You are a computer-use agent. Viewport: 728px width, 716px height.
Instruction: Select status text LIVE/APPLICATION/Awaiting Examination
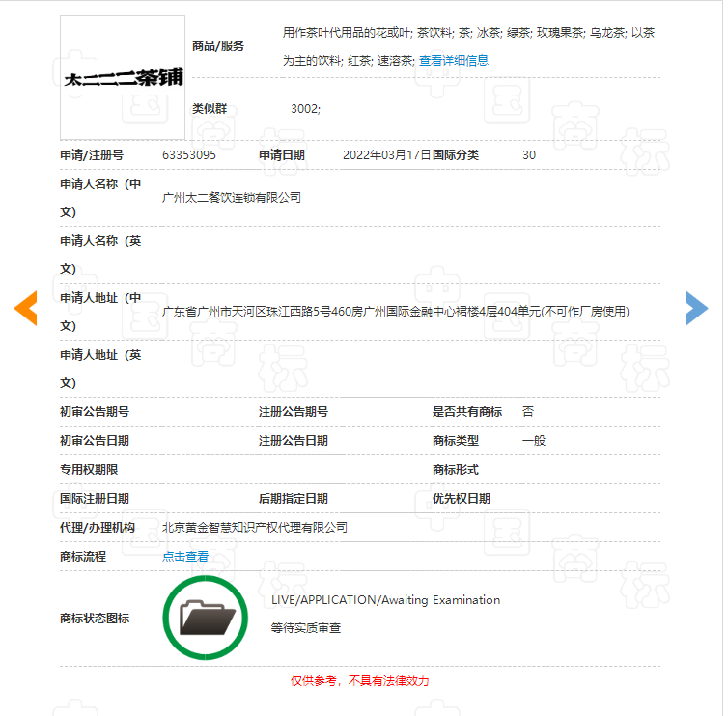coord(386,600)
